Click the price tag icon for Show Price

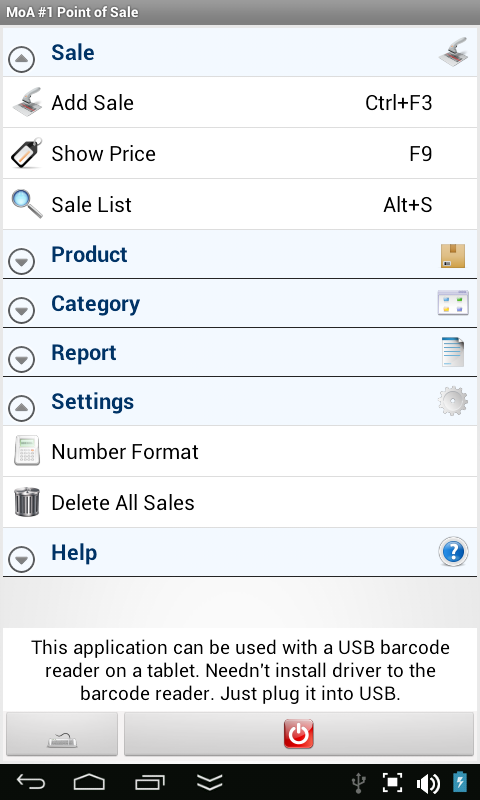pyautogui.click(x=27, y=153)
